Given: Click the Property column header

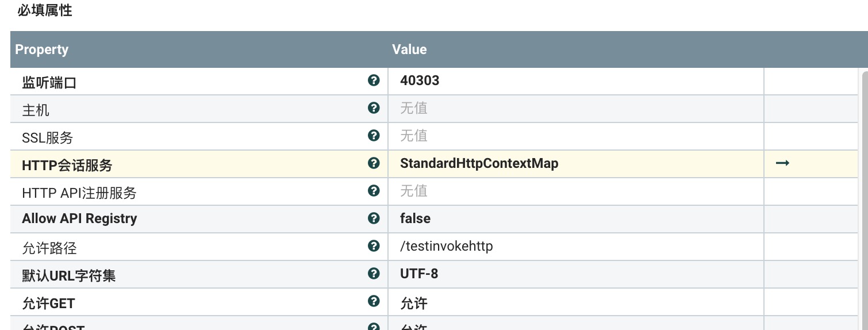Looking at the screenshot, I should click(x=42, y=49).
